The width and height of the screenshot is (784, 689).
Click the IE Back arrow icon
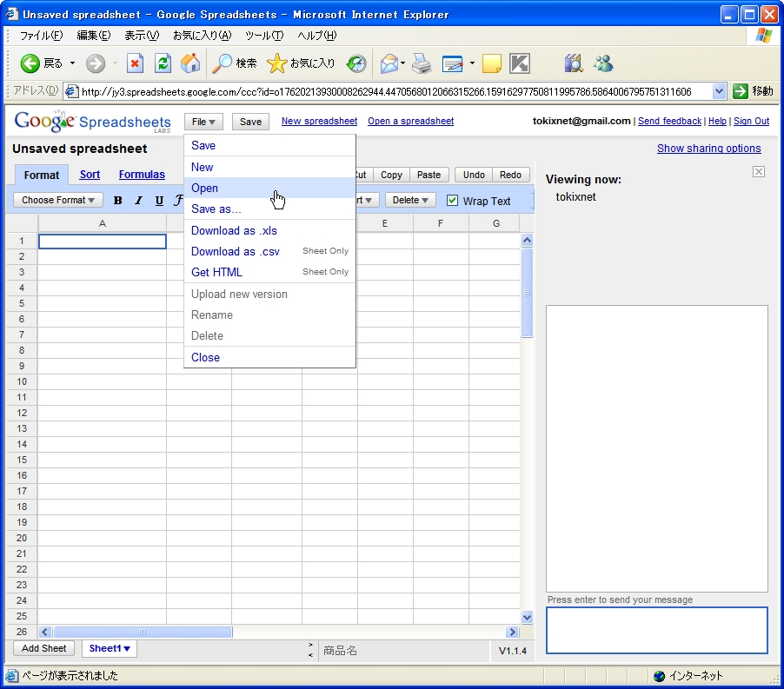click(30, 63)
